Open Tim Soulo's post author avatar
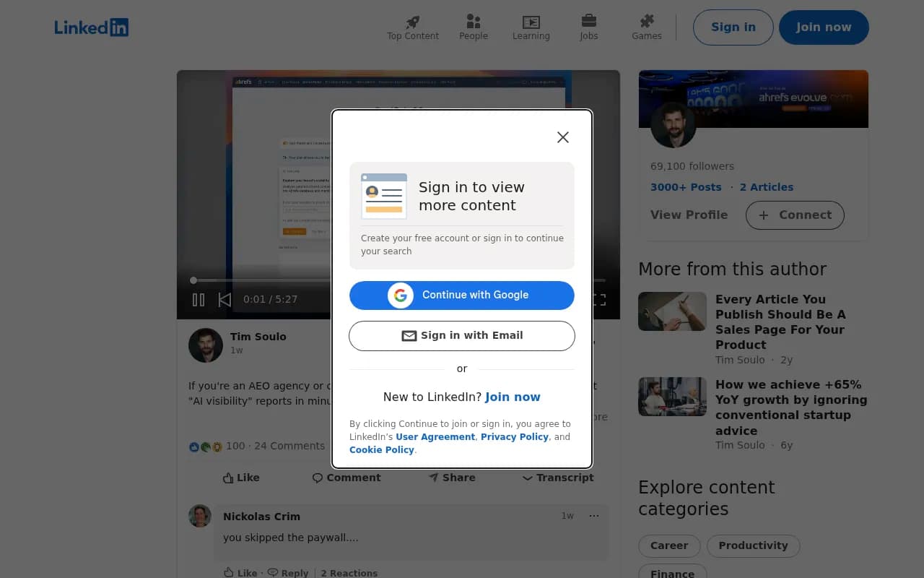This screenshot has height=578, width=924. (x=206, y=345)
